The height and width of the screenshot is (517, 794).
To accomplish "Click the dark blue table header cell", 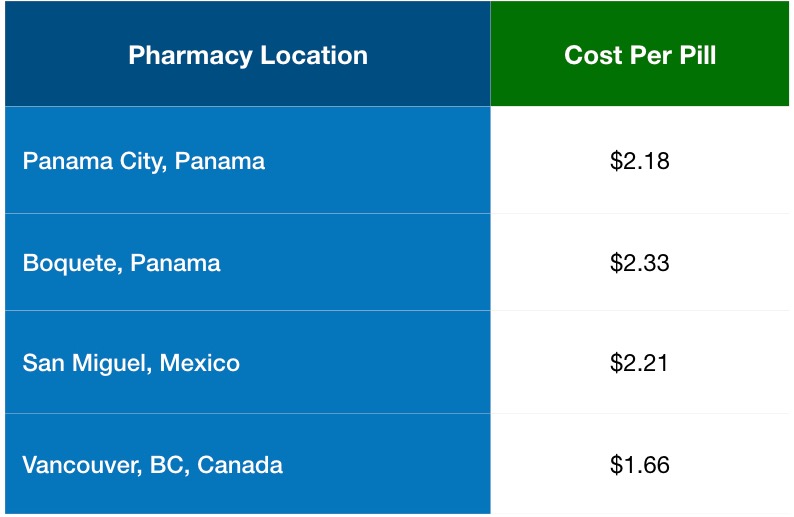I will [x=248, y=55].
